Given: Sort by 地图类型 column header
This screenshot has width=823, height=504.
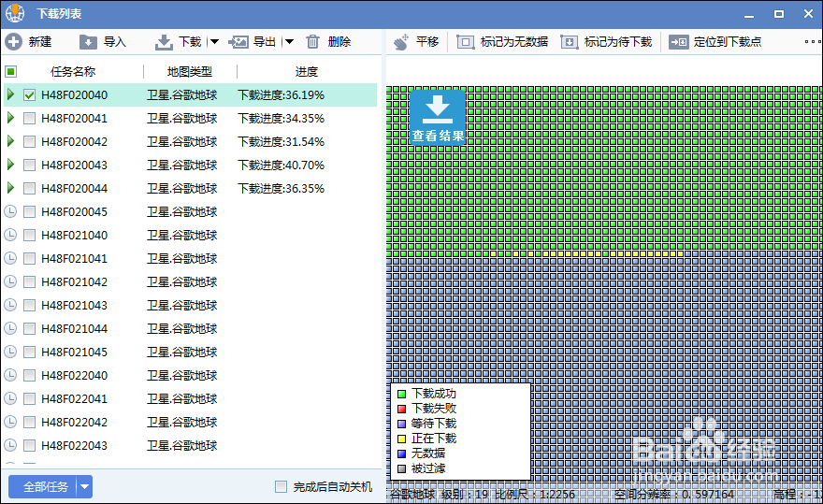Looking at the screenshot, I should click(190, 71).
